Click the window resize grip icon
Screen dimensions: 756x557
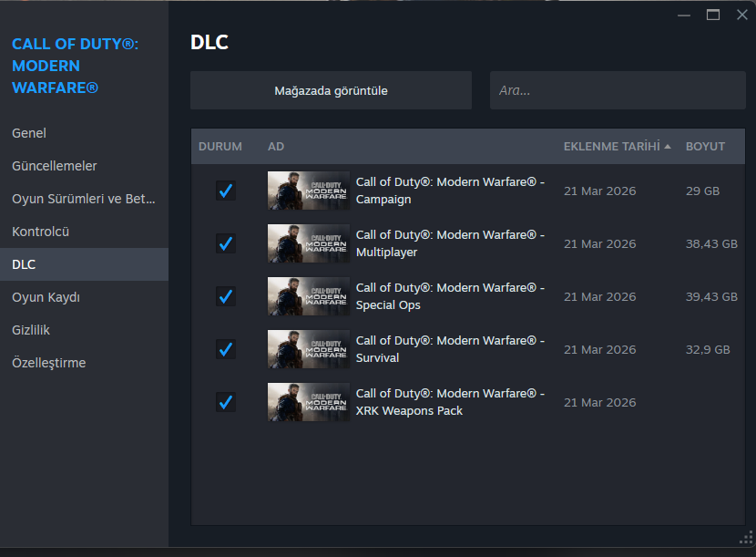pos(746,538)
